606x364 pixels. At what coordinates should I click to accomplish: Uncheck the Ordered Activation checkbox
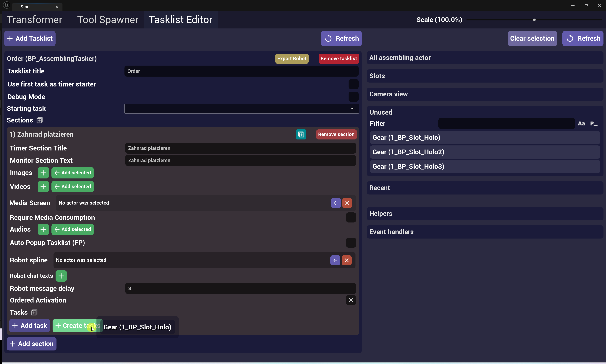point(351,300)
